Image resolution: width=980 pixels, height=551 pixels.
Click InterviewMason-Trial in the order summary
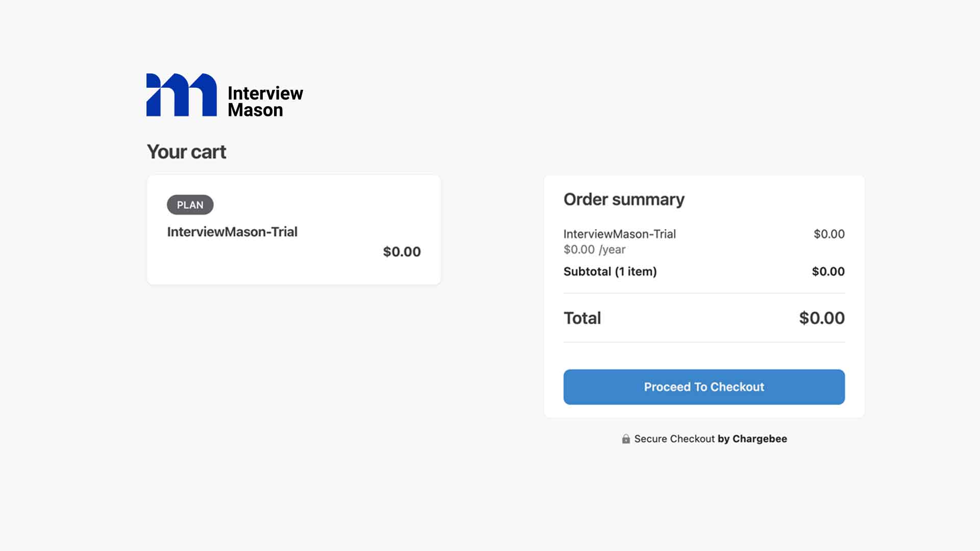(x=619, y=234)
